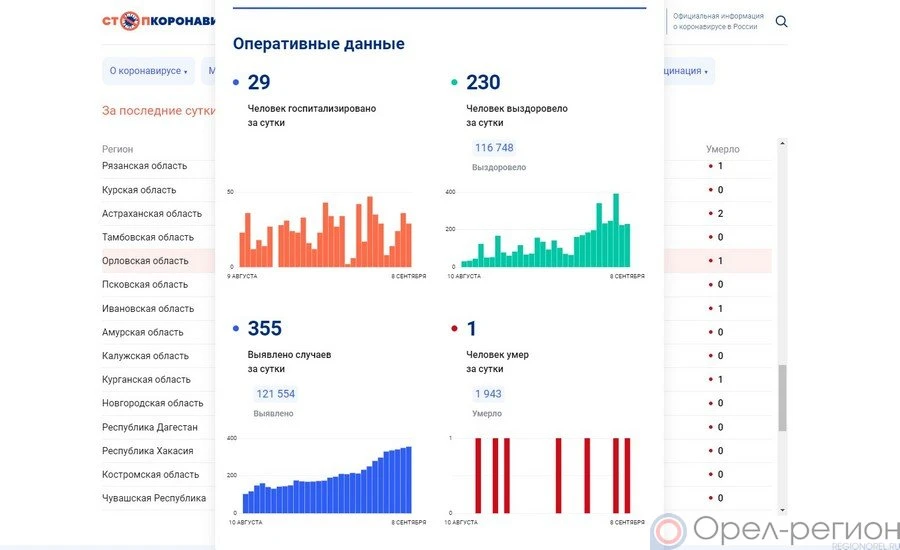Open Республика Дагестан region entry

coord(150,427)
